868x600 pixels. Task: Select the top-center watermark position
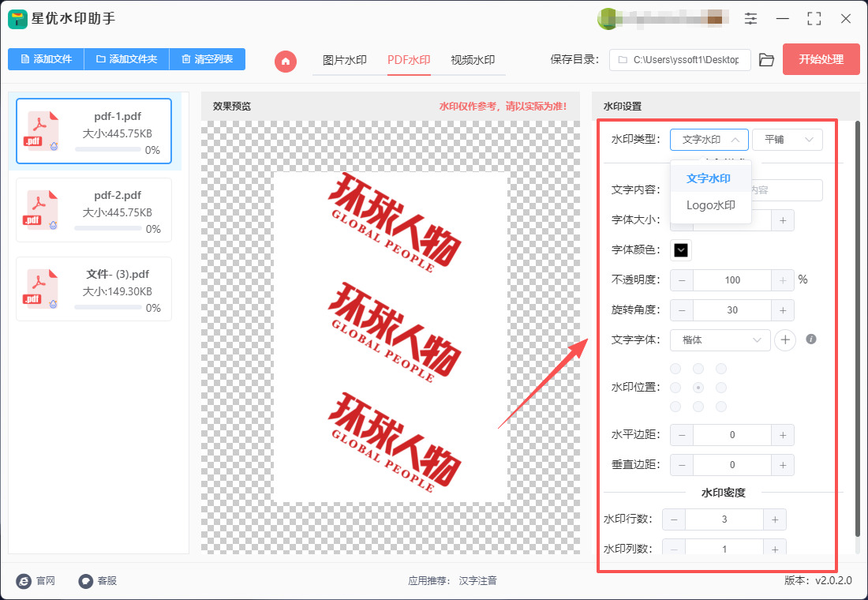pos(698,369)
